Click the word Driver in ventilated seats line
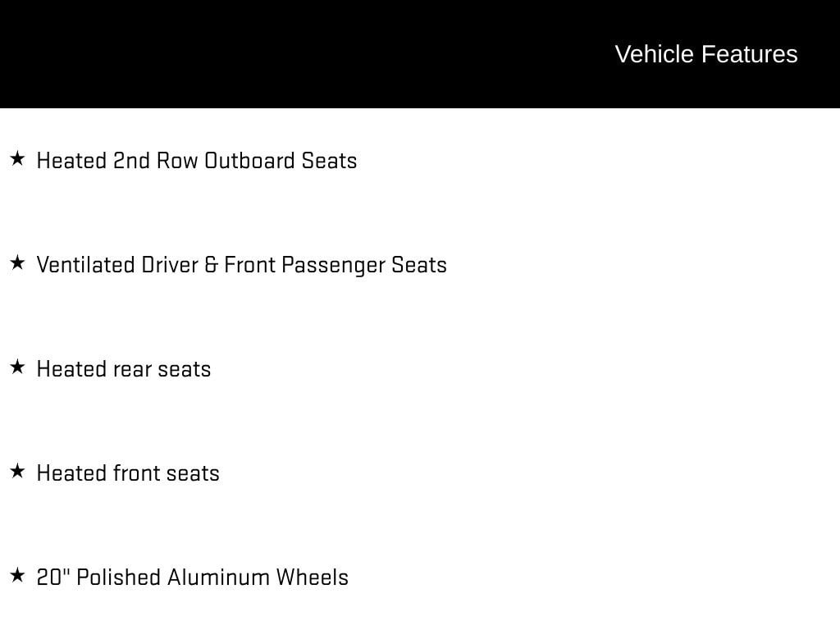Screen dimensions: 840x630 [x=170, y=265]
